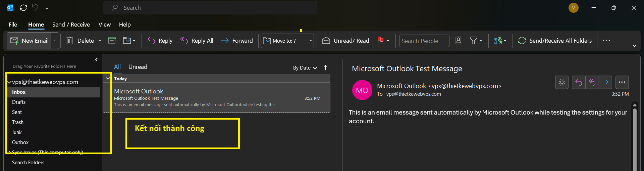Click the Forward arrow in message header
Image resolution: width=644 pixels, height=171 pixels.
coord(605,82)
